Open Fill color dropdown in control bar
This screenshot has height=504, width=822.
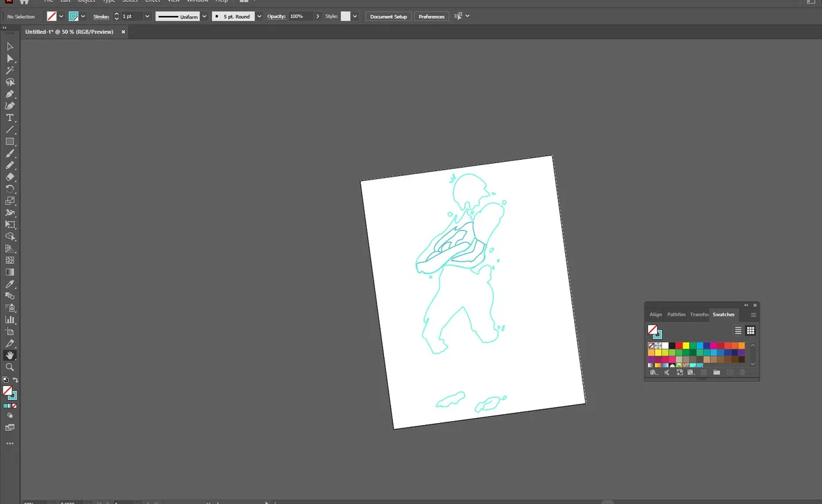pos(61,16)
